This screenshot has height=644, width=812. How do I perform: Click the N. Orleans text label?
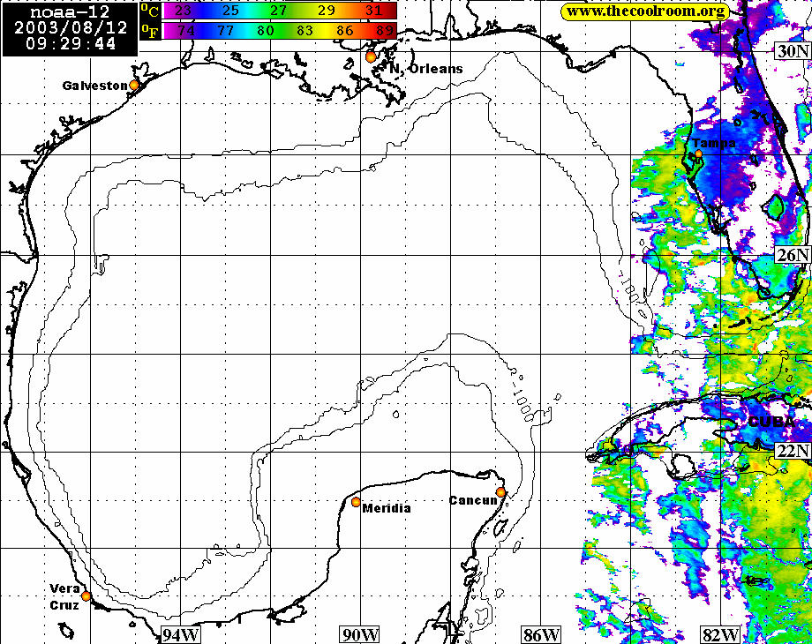tap(425, 68)
